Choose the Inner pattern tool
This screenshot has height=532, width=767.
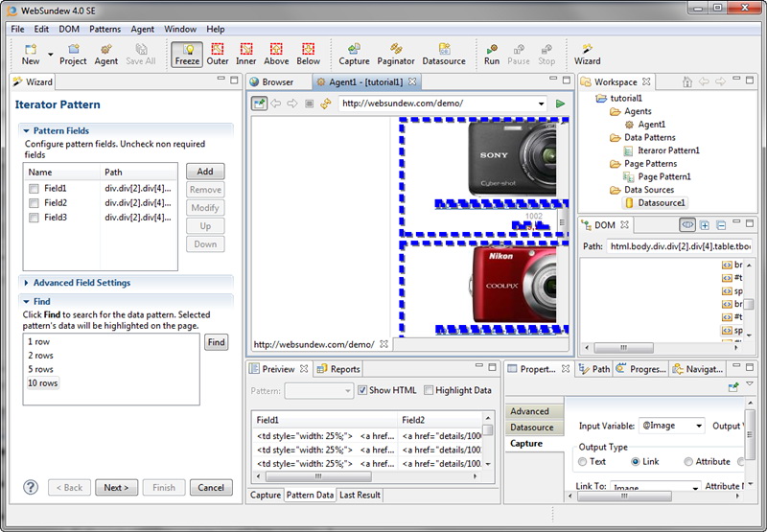pyautogui.click(x=246, y=54)
